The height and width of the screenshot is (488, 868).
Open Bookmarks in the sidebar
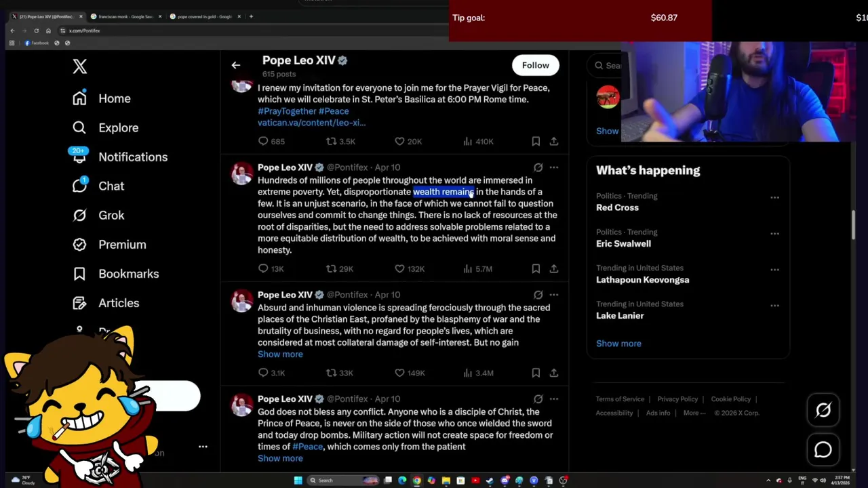(115, 273)
